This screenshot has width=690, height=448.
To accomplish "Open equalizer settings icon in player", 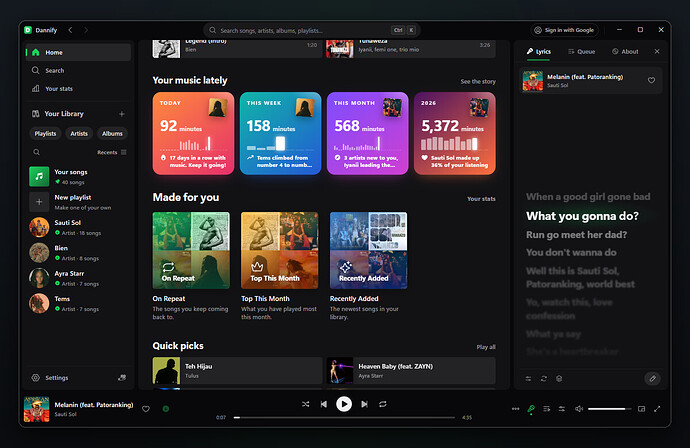I will (562, 409).
